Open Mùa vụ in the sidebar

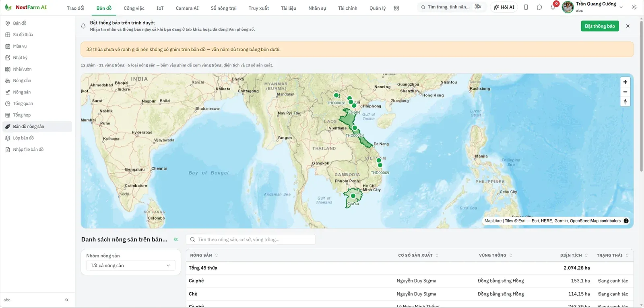37,46
